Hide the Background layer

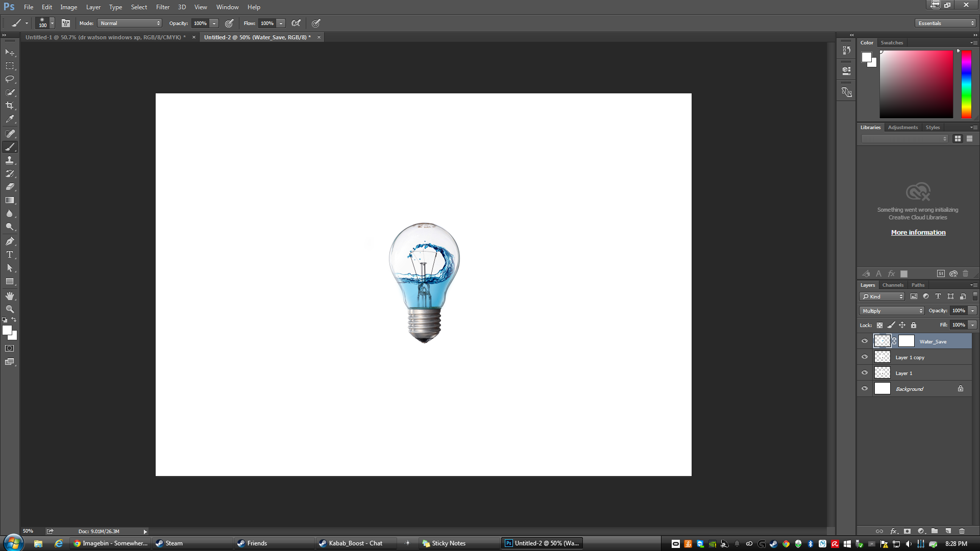(x=865, y=389)
